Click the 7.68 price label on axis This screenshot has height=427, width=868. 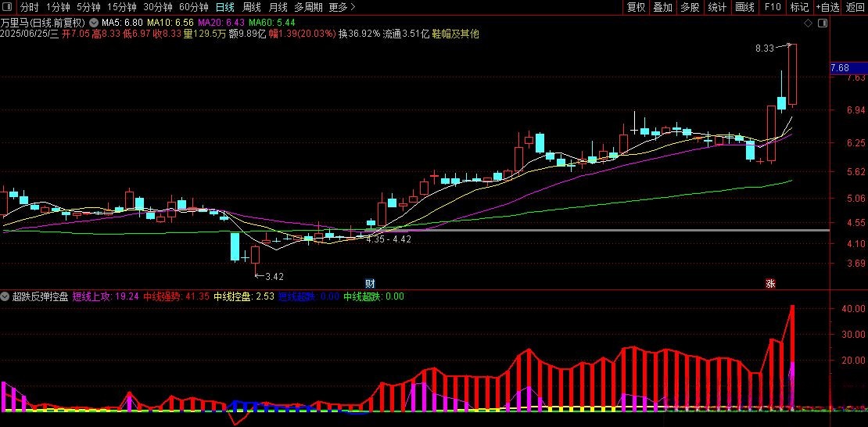click(x=840, y=68)
